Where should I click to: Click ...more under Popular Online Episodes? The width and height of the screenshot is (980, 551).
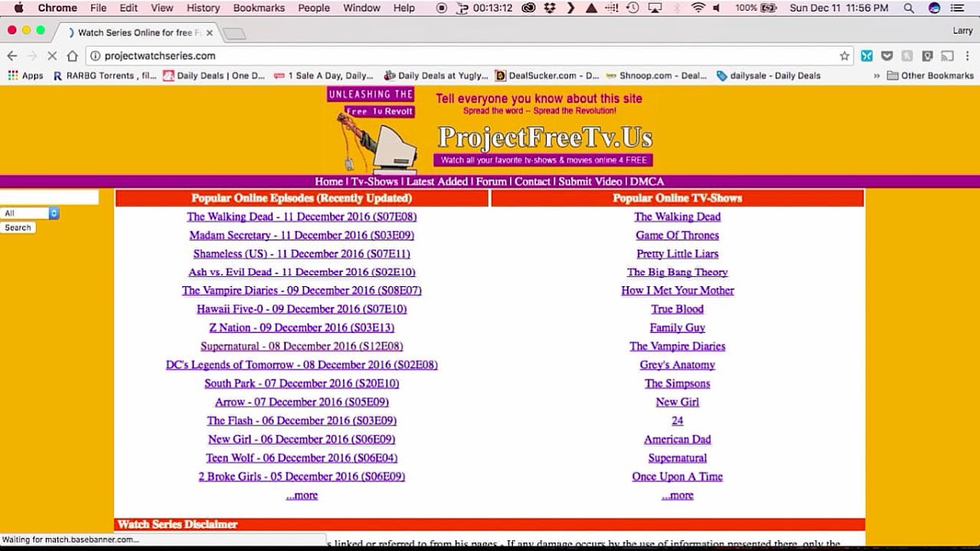click(x=302, y=495)
